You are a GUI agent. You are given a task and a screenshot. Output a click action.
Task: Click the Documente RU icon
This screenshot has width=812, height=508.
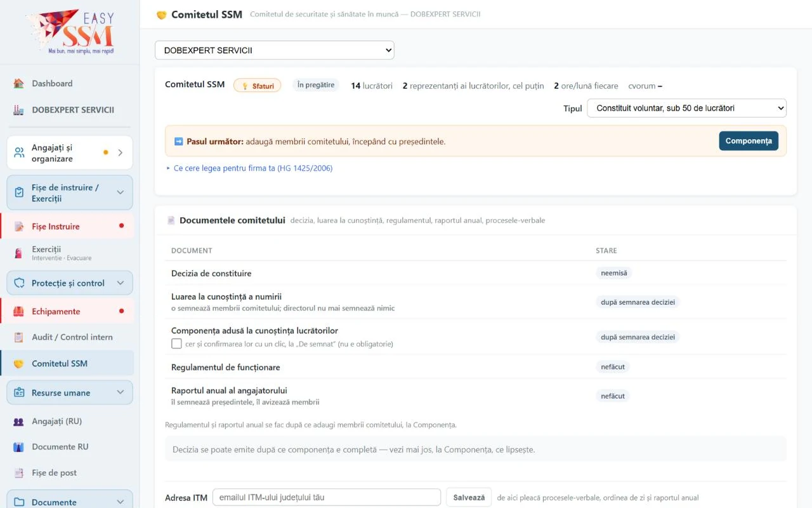point(19,447)
